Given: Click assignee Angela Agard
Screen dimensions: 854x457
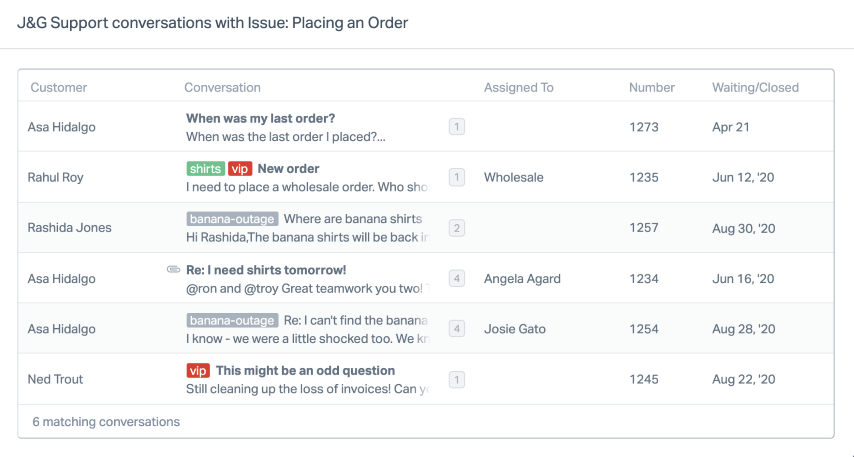Looking at the screenshot, I should (x=522, y=279).
